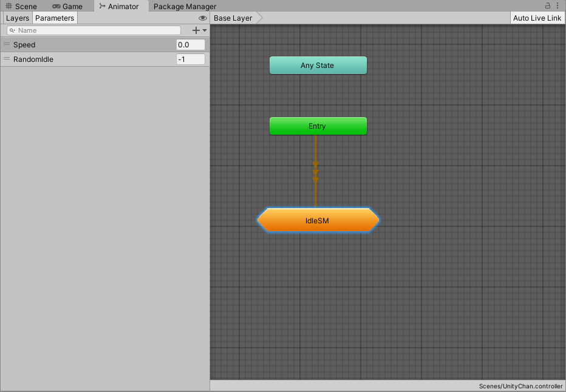Screen dimensions: 566x392
Task: Open the Animator window options menu
Action: (557, 5)
